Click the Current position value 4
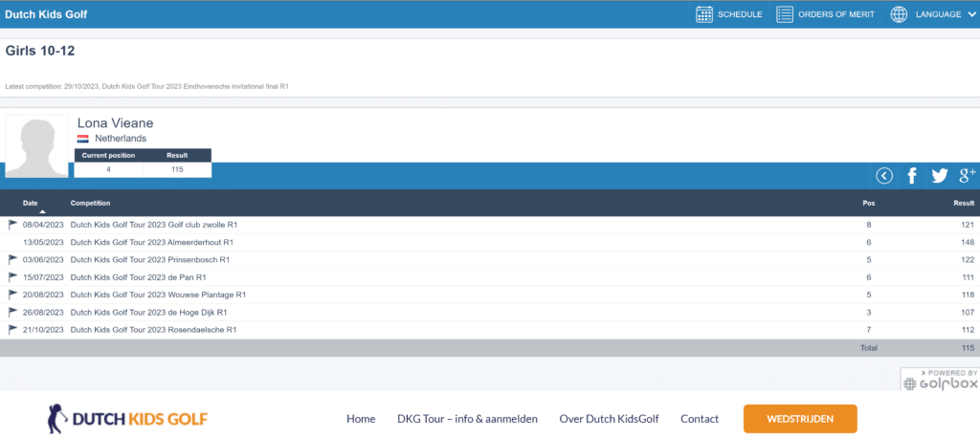Viewport: 980px width, 437px height. (109, 169)
